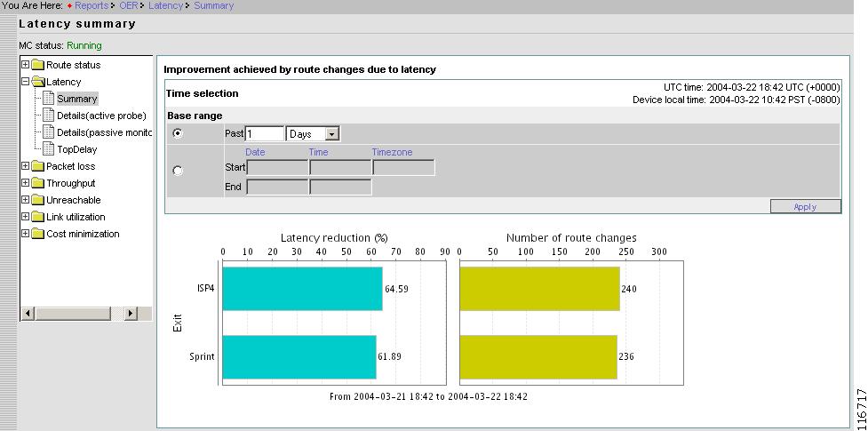Image resolution: width=868 pixels, height=431 pixels.
Task: Expand the Link utilization tree node
Action: 26,217
